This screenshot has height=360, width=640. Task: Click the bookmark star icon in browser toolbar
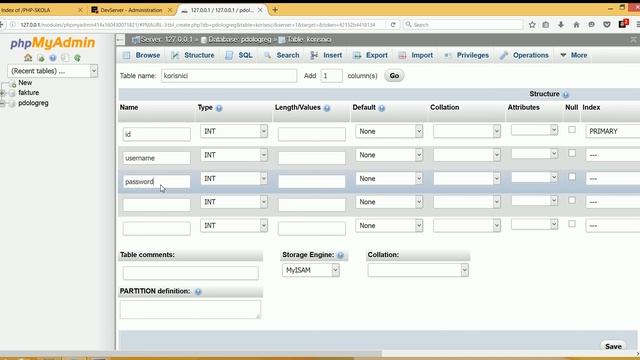coord(532,25)
